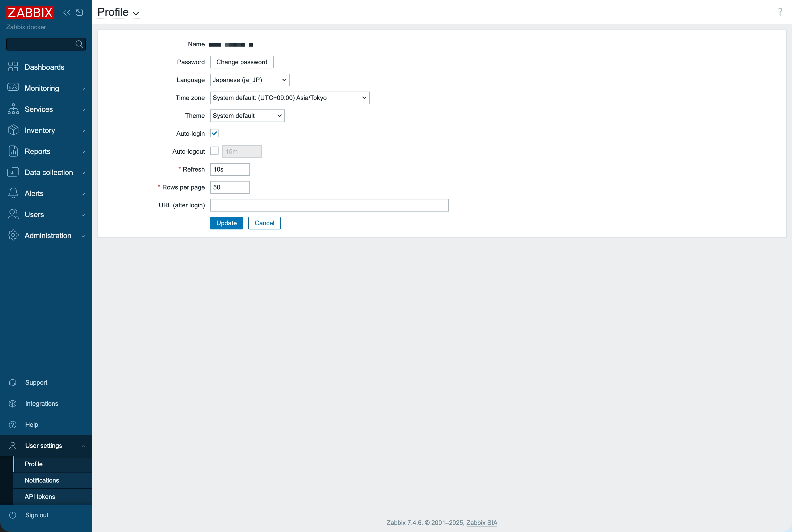The image size is (792, 532).
Task: Click the help question mark icon
Action: tap(780, 12)
